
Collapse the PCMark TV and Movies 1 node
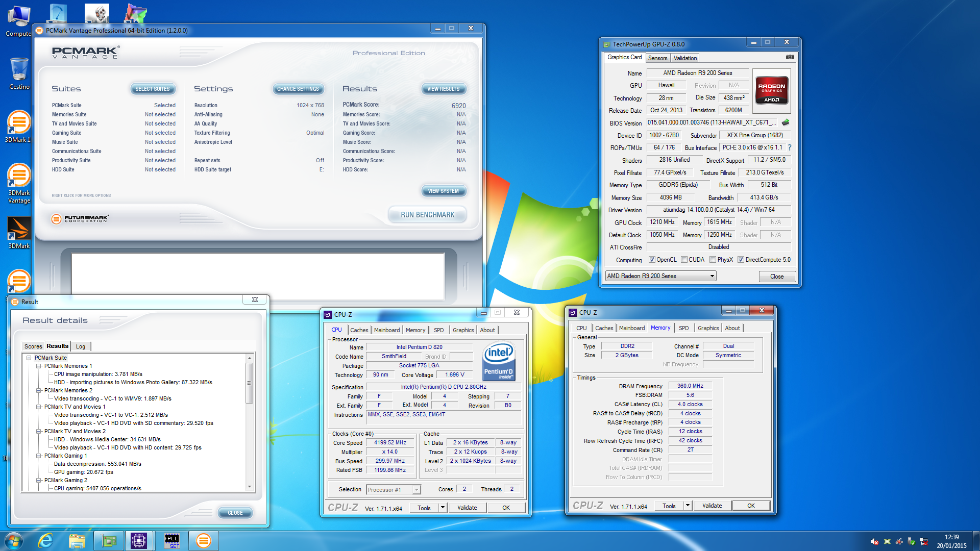(38, 407)
